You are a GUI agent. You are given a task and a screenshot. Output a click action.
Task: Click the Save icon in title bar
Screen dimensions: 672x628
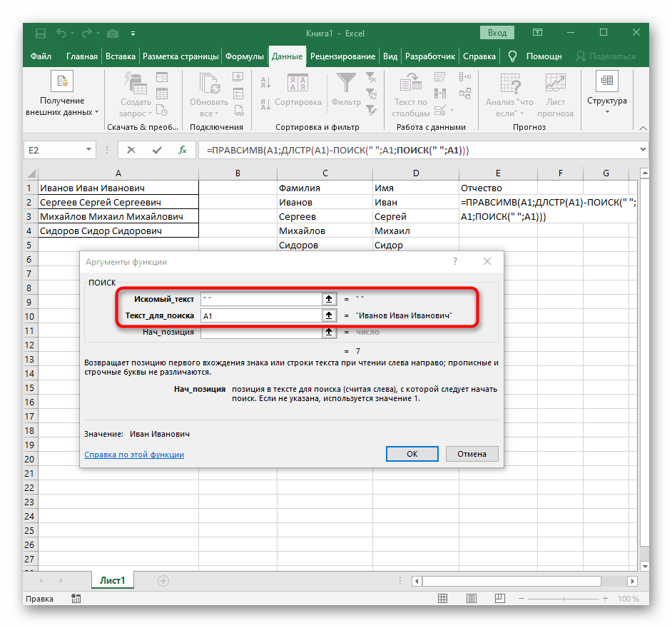point(40,33)
